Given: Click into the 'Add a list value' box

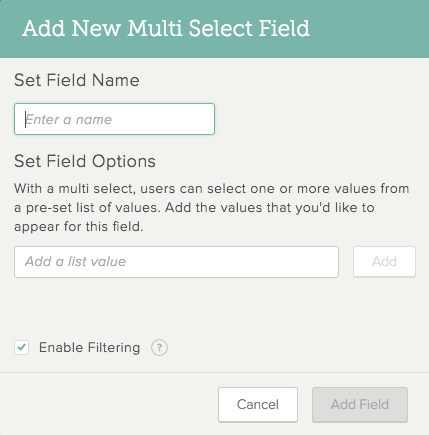Looking at the screenshot, I should tap(176, 262).
